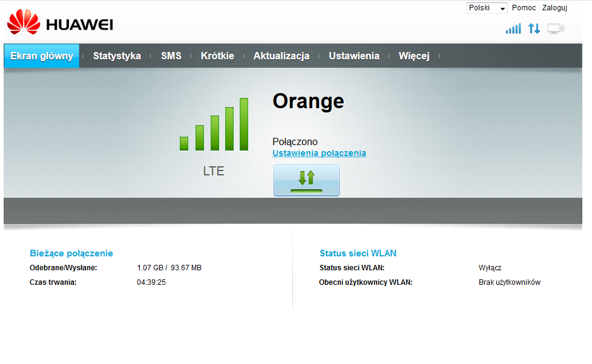592x364 pixels.
Task: Click the WLAN monitor status icon
Action: 555,28
